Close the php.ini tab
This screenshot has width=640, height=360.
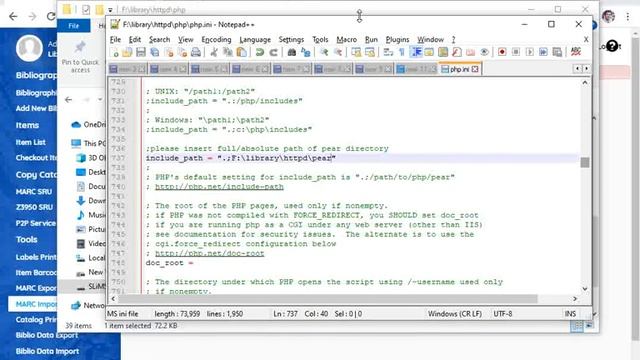tap(475, 69)
